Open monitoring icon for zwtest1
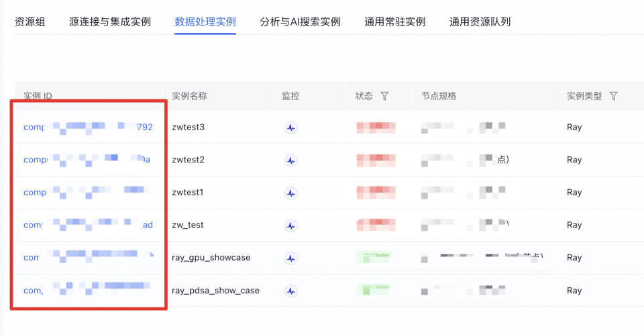Viewport: 644px width, 335px height. 291,193
